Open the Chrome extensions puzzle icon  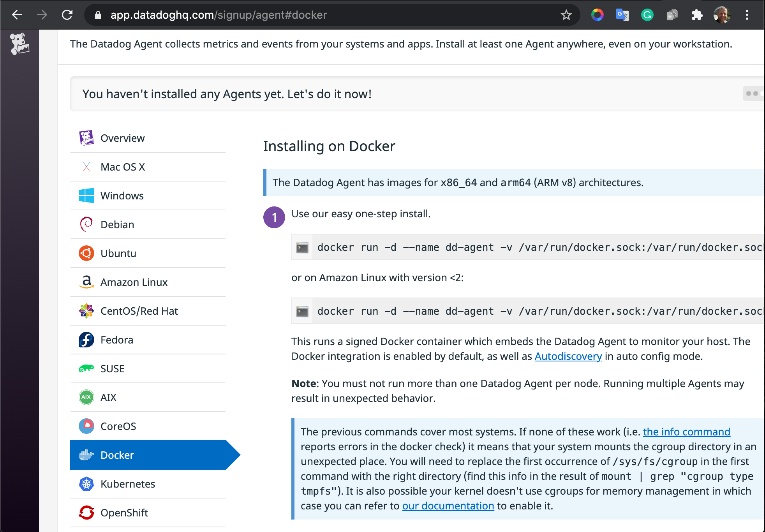[697, 15]
